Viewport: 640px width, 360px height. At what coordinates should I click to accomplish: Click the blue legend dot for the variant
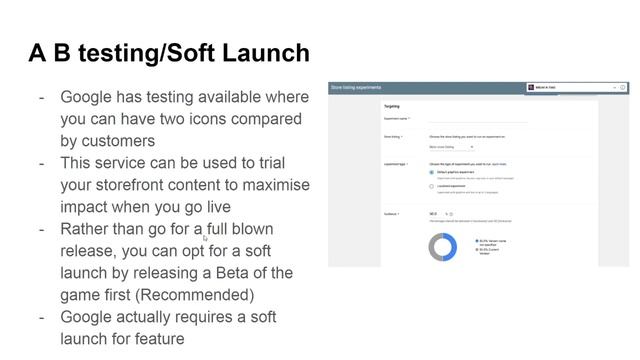point(477,241)
